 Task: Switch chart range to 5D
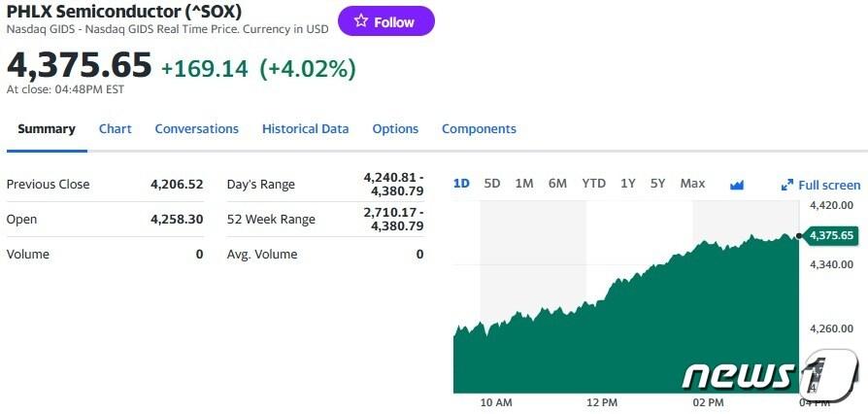point(492,184)
